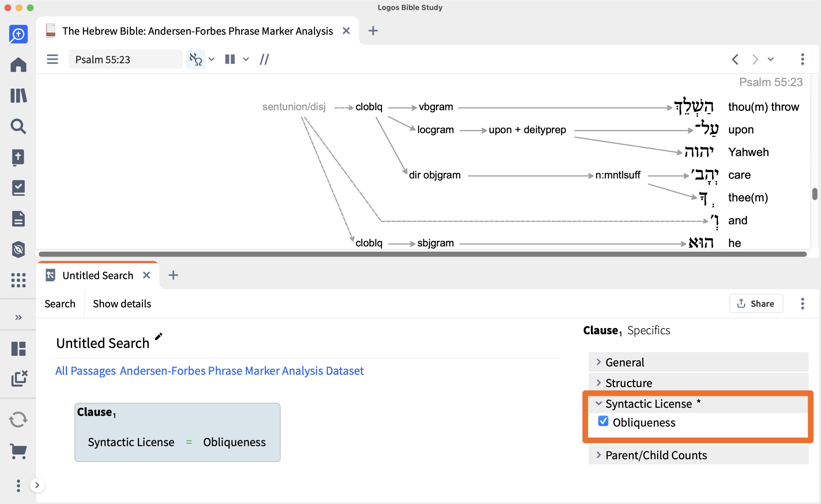The width and height of the screenshot is (821, 504).
Task: Open the Store shopping cart icon
Action: click(x=18, y=451)
